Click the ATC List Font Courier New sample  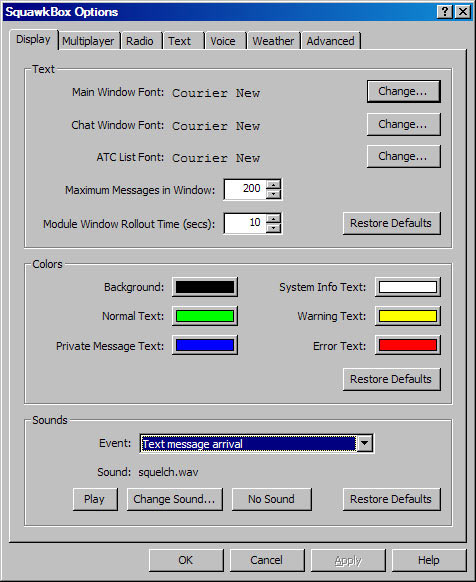click(x=216, y=158)
